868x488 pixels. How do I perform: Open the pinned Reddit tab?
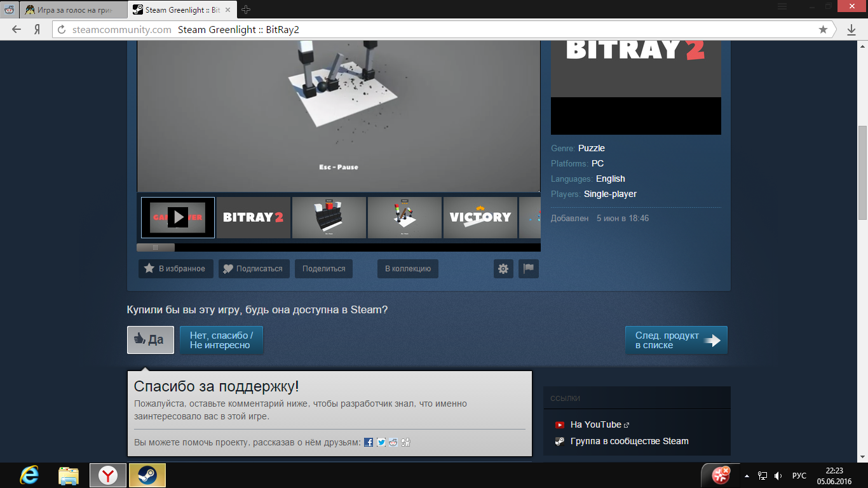pyautogui.click(x=10, y=10)
